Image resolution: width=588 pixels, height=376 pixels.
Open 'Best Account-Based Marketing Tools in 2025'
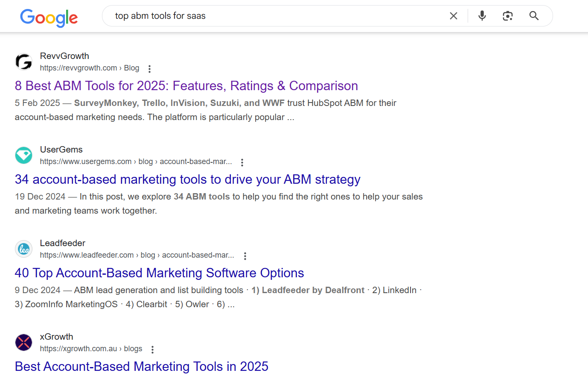[142, 367]
